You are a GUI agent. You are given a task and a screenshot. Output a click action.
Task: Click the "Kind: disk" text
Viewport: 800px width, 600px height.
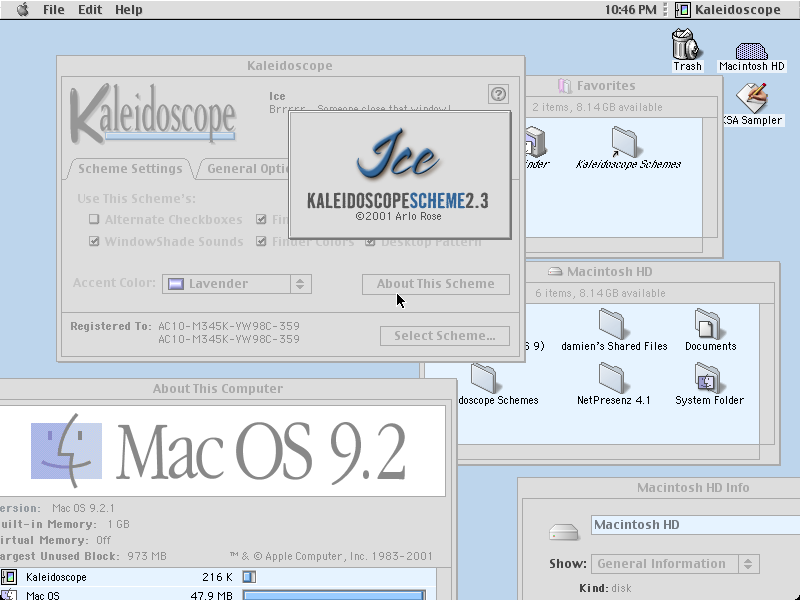605,588
